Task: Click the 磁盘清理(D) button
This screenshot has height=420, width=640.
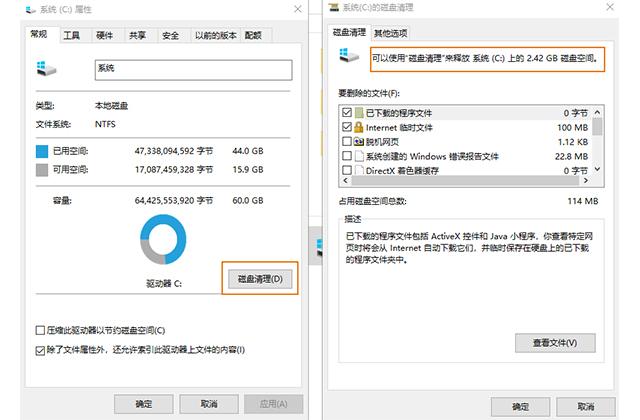Action: (x=260, y=279)
